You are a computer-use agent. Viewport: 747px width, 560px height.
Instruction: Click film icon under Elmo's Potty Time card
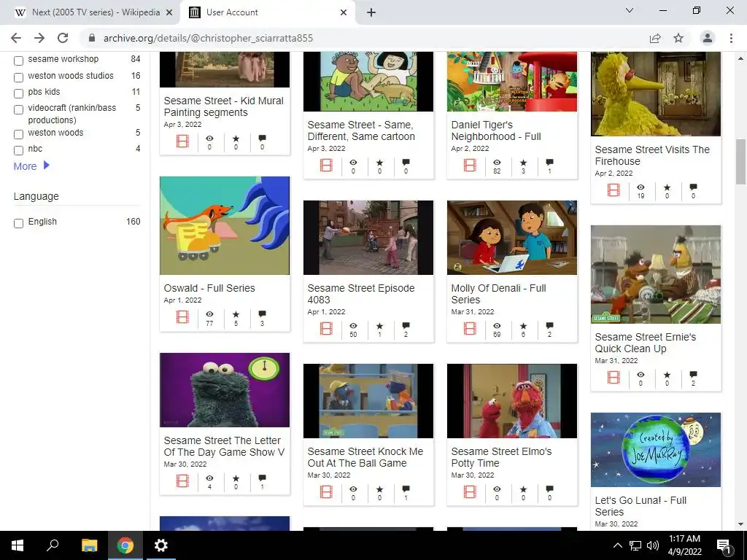point(470,491)
